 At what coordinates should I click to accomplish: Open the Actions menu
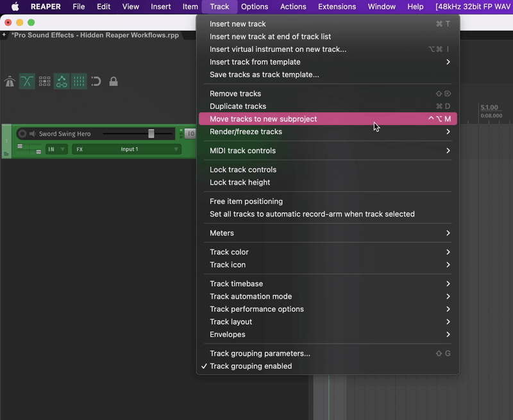pos(293,6)
